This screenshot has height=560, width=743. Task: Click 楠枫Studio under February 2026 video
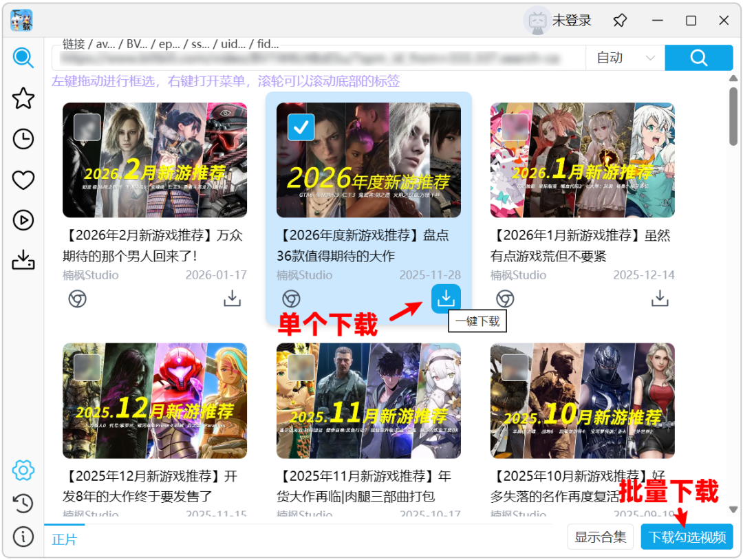pos(91,275)
